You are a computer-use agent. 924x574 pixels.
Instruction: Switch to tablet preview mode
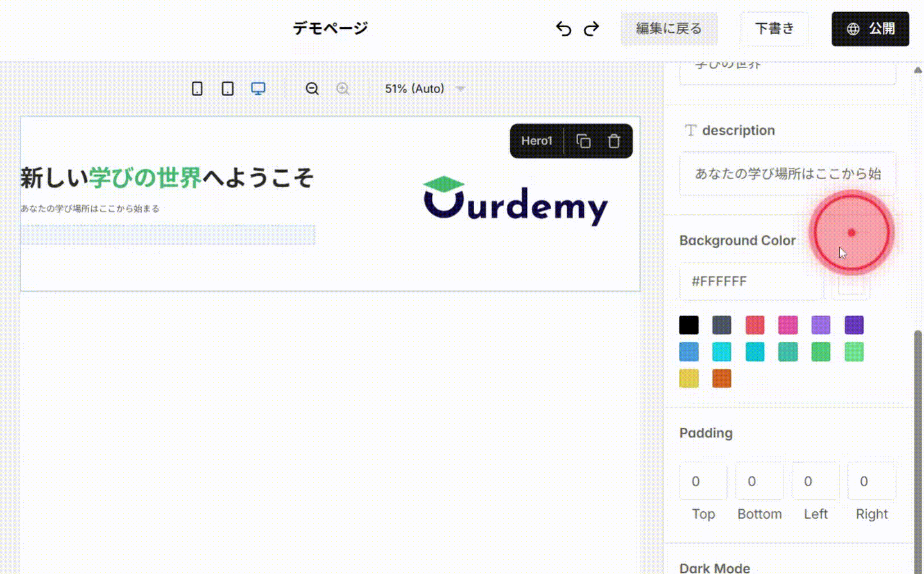pos(227,88)
